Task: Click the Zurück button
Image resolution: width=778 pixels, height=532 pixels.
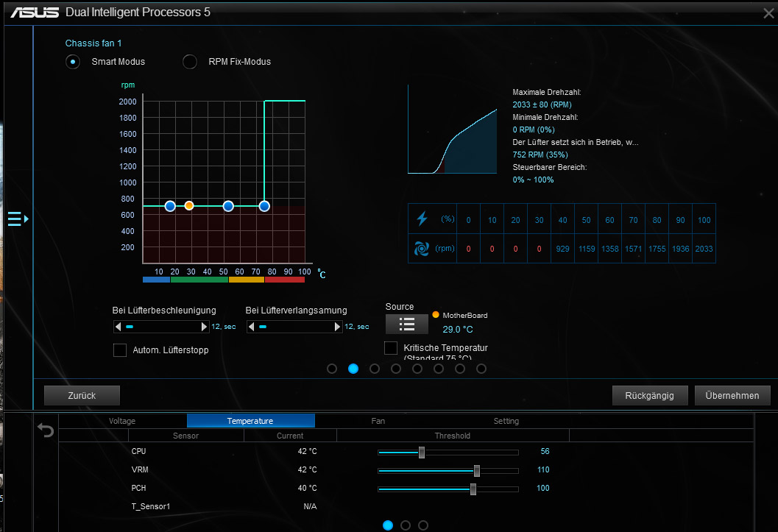Action: 82,396
